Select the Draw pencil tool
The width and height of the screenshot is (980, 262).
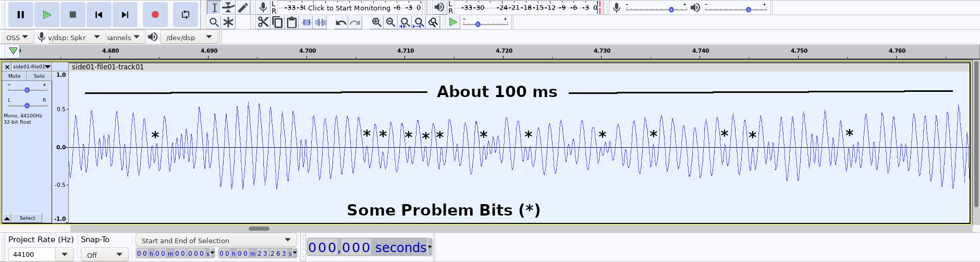click(243, 7)
